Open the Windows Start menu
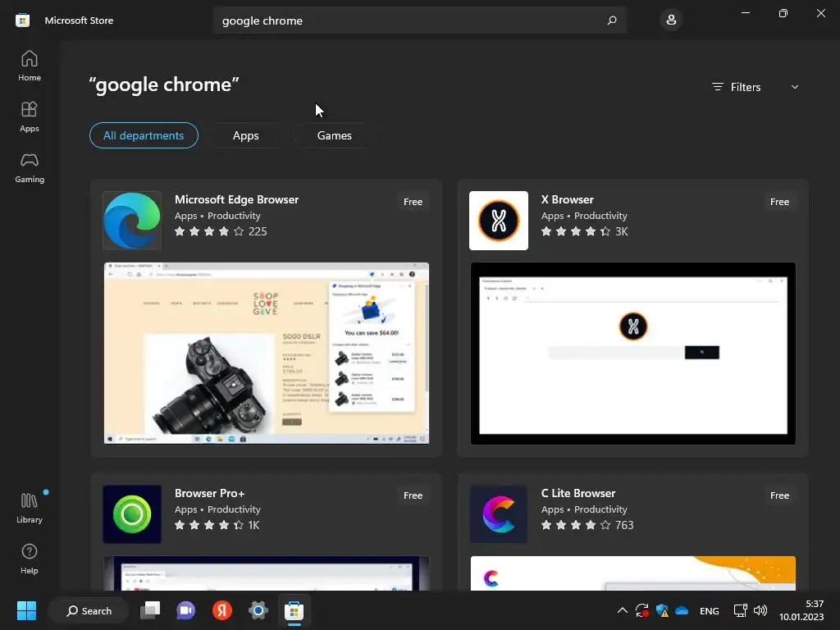Screen dimensions: 840x630 [x=26, y=610]
